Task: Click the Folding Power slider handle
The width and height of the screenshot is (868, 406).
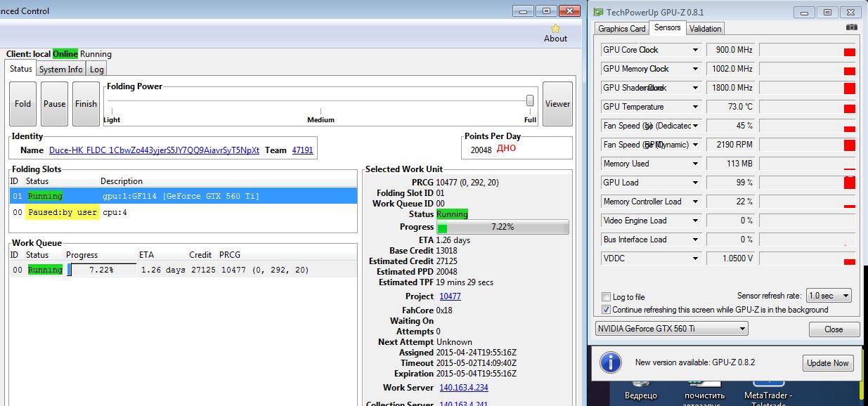Action: 530,100
